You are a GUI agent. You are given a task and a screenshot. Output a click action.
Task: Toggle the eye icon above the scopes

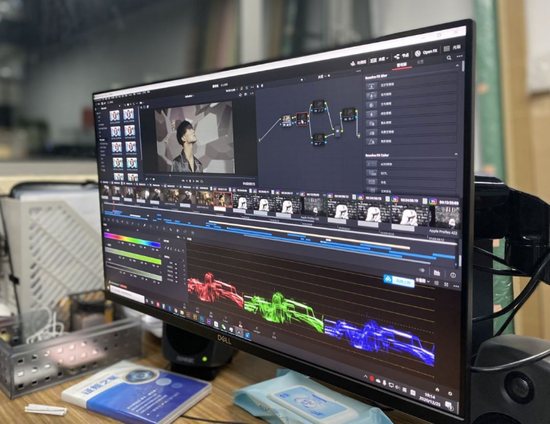pyautogui.click(x=421, y=271)
